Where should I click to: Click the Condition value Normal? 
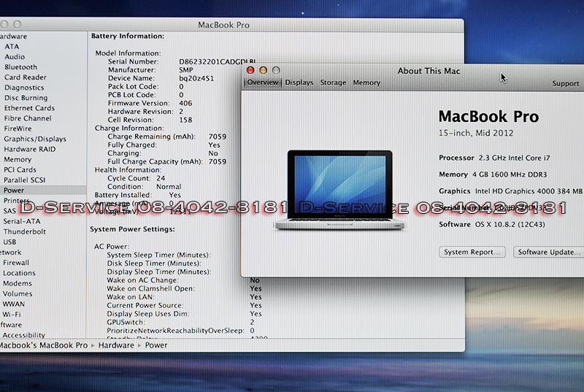click(x=169, y=186)
